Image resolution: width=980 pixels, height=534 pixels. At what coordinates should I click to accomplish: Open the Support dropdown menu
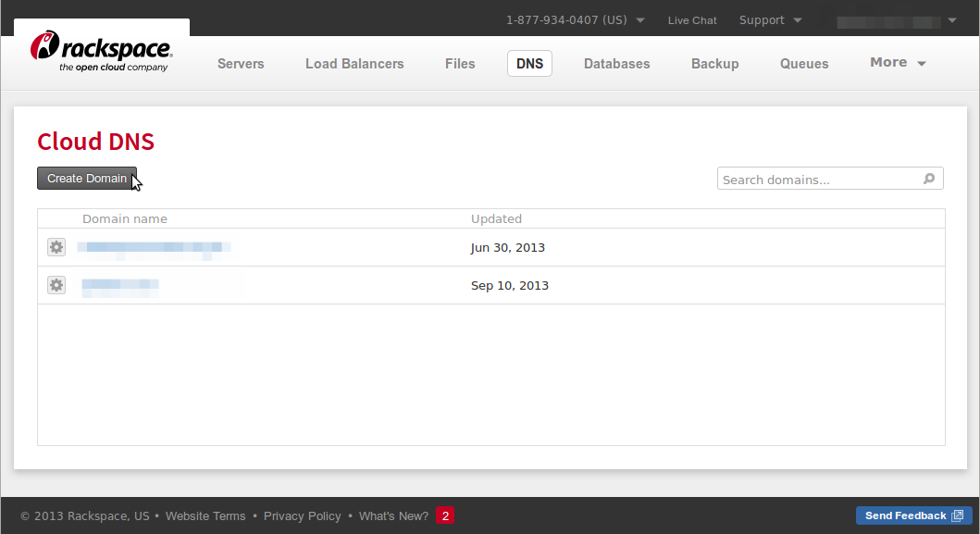coord(770,20)
